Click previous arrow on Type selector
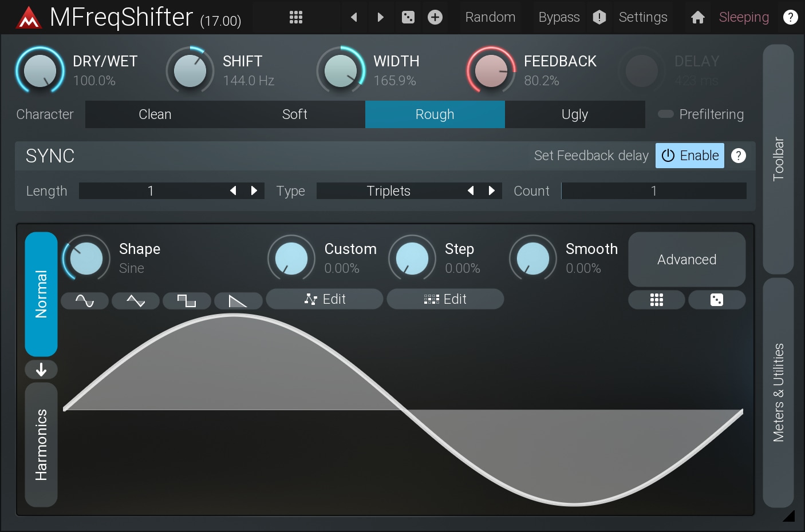Viewport: 805px width, 532px height. tap(471, 190)
